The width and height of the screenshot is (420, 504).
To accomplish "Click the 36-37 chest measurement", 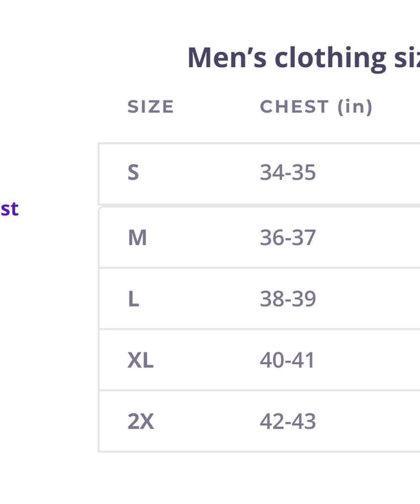I will coord(288,238).
